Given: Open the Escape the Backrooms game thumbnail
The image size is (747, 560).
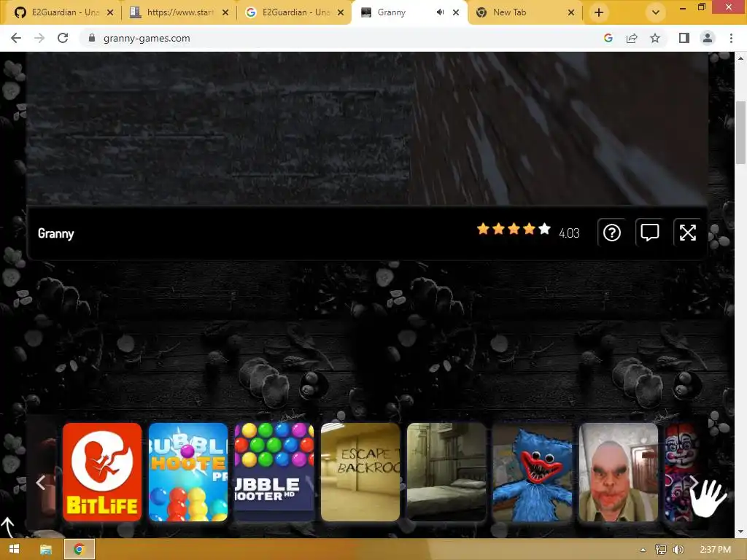Looking at the screenshot, I should [360, 472].
